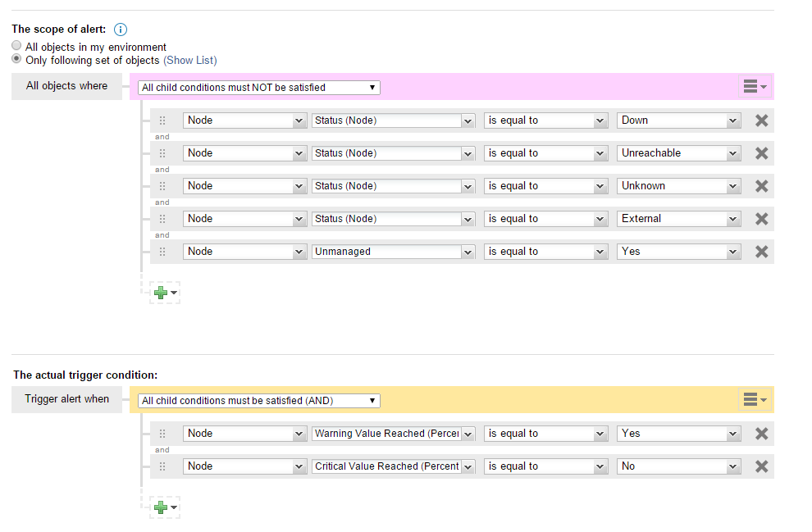Open the Unmanaged field dropdown

pos(393,252)
